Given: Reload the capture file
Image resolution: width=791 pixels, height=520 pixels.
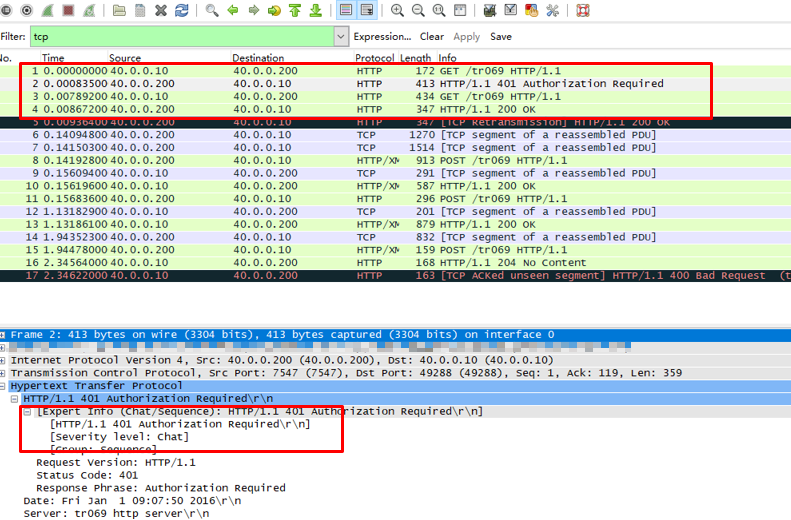Looking at the screenshot, I should (181, 10).
